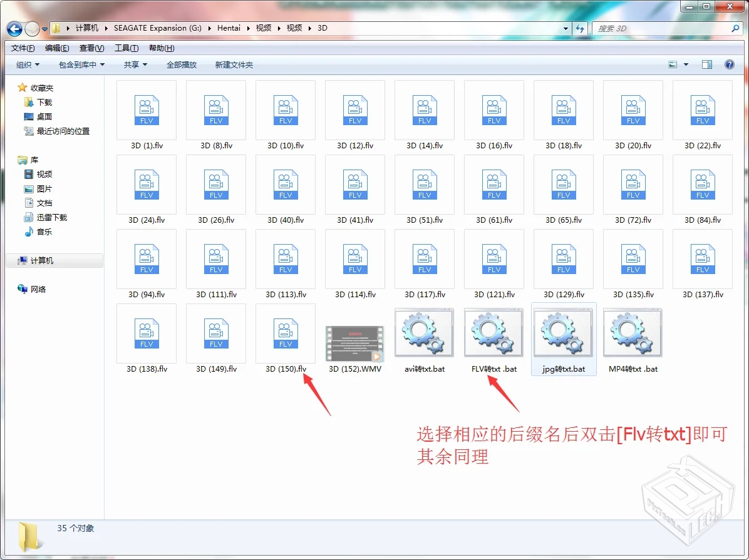Click the refresh address bar icon

pos(580,29)
